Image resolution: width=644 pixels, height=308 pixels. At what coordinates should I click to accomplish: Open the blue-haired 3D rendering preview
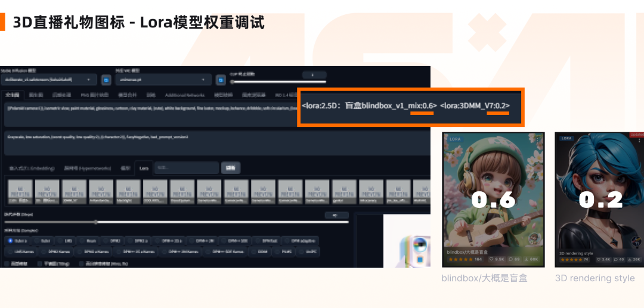pyautogui.click(x=600, y=200)
